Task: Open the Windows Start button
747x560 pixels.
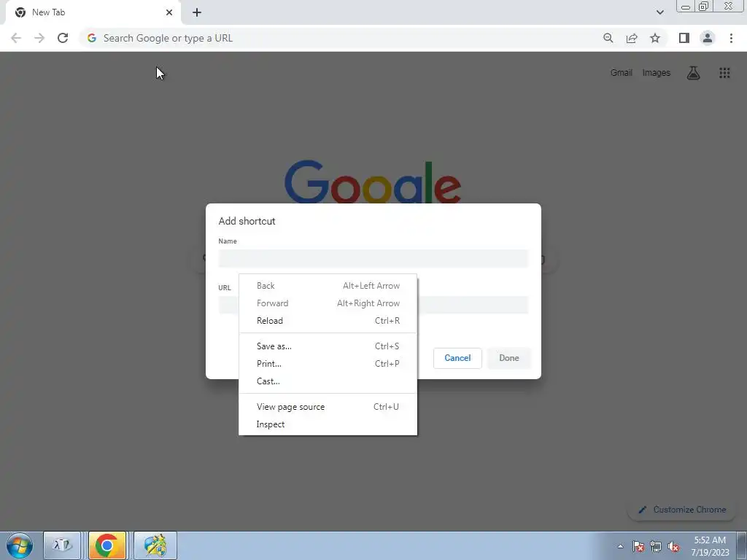Action: coord(20,545)
